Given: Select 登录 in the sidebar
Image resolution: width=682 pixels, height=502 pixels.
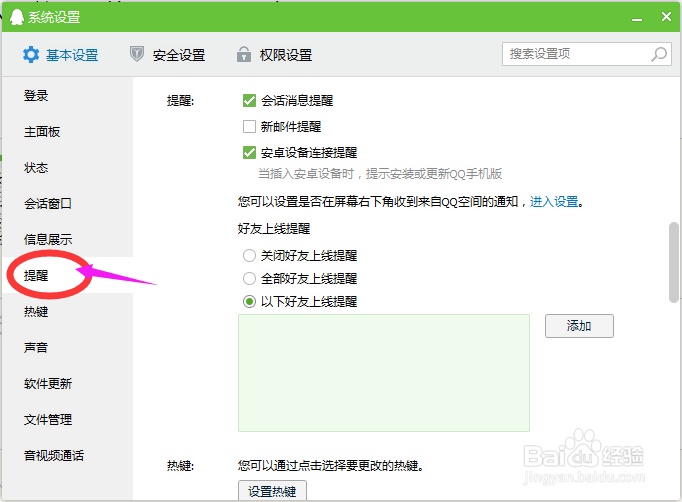Looking at the screenshot, I should tap(36, 96).
